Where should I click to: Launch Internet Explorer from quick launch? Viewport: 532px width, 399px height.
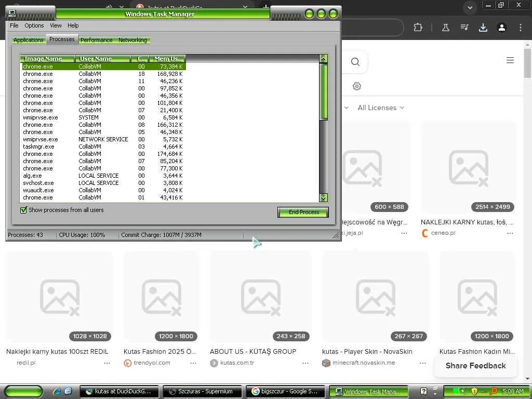click(x=57, y=391)
